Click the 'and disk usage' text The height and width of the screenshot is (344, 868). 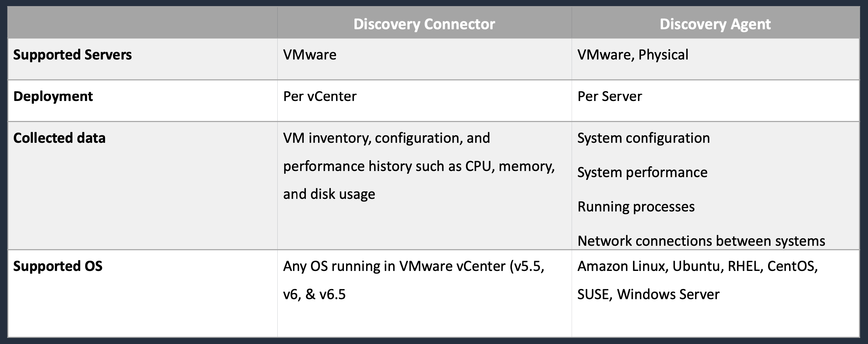(329, 194)
